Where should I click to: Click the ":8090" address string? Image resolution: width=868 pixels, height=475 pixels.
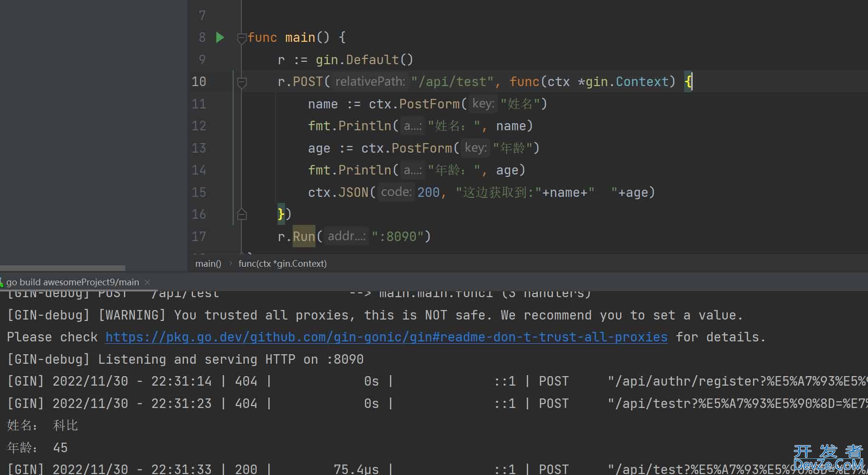click(397, 237)
